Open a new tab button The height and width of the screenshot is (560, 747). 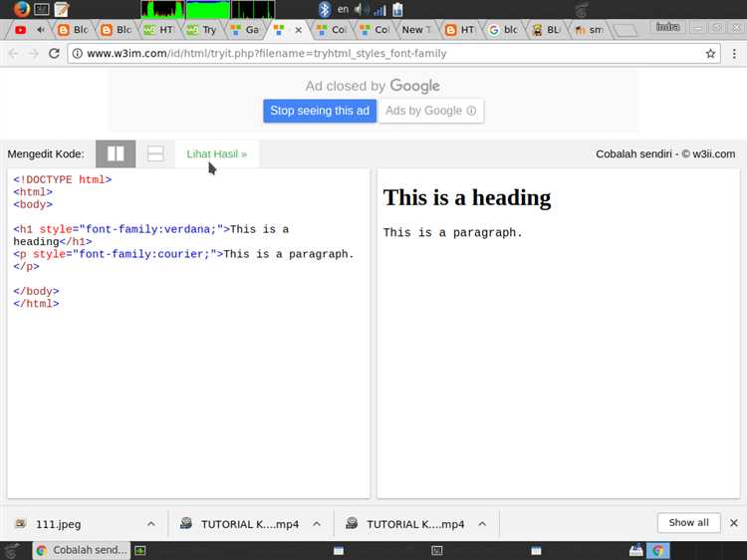[625, 31]
